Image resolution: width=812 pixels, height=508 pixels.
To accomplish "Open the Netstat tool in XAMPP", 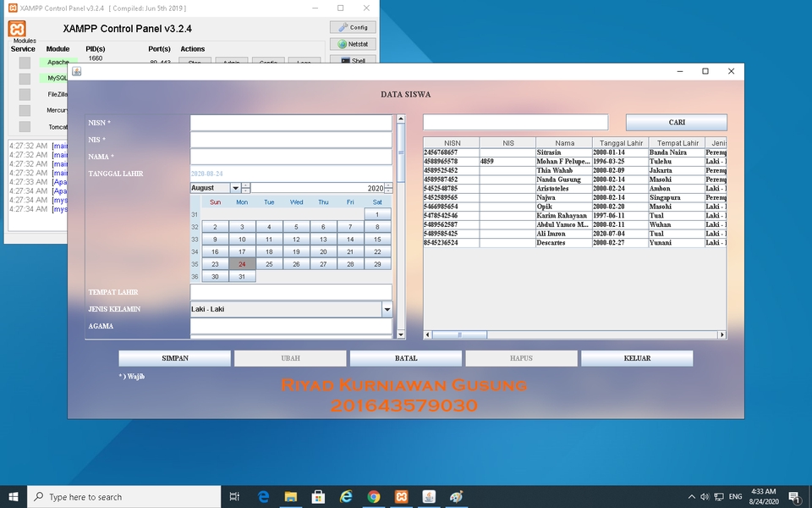I will click(x=353, y=43).
